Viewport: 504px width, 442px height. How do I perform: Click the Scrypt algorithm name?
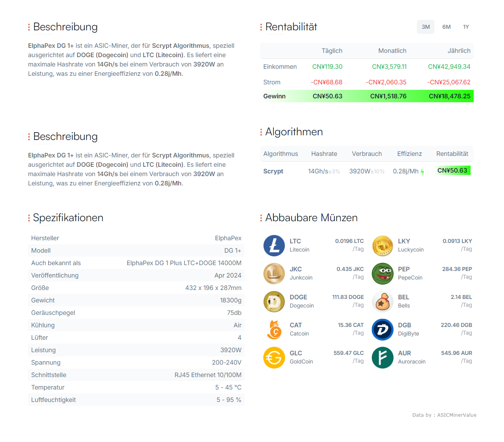tap(273, 171)
